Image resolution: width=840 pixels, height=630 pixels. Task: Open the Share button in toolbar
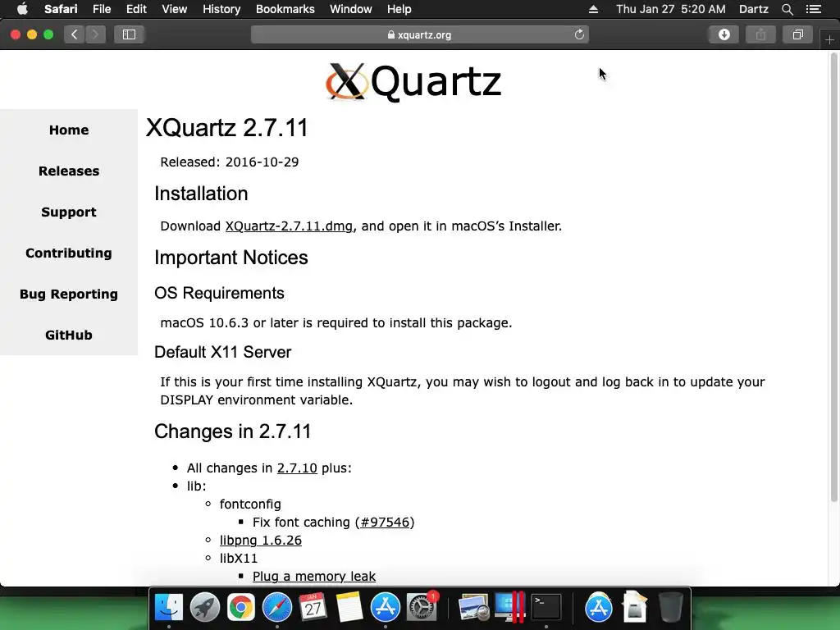(760, 34)
